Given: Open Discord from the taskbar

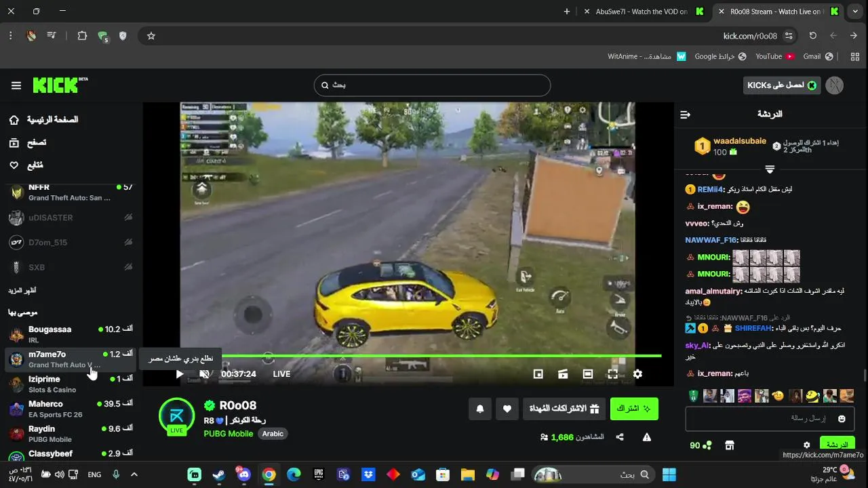Looking at the screenshot, I should click(x=243, y=474).
